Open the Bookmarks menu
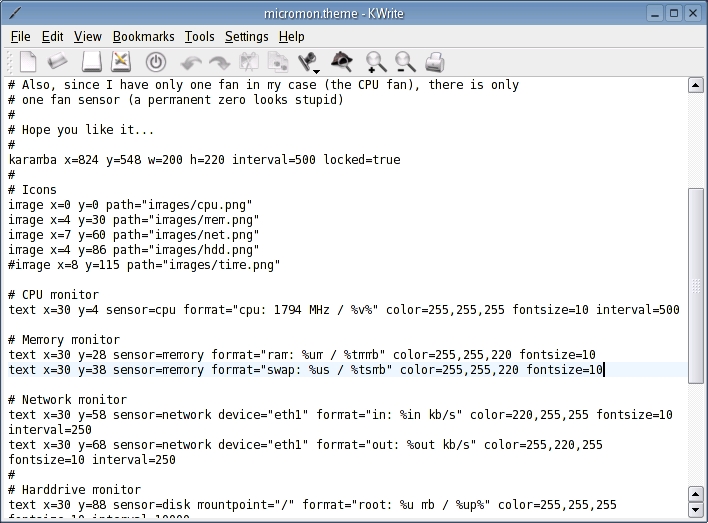 click(143, 36)
